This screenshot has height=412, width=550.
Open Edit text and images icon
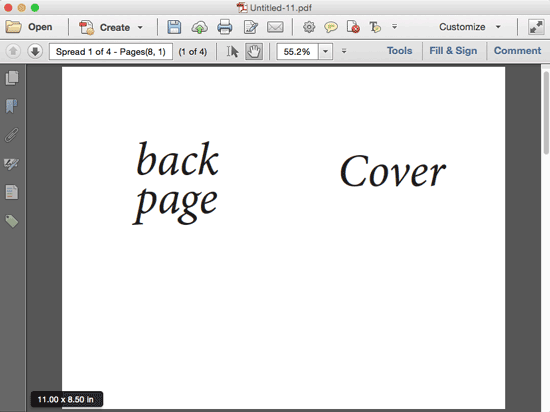point(251,27)
